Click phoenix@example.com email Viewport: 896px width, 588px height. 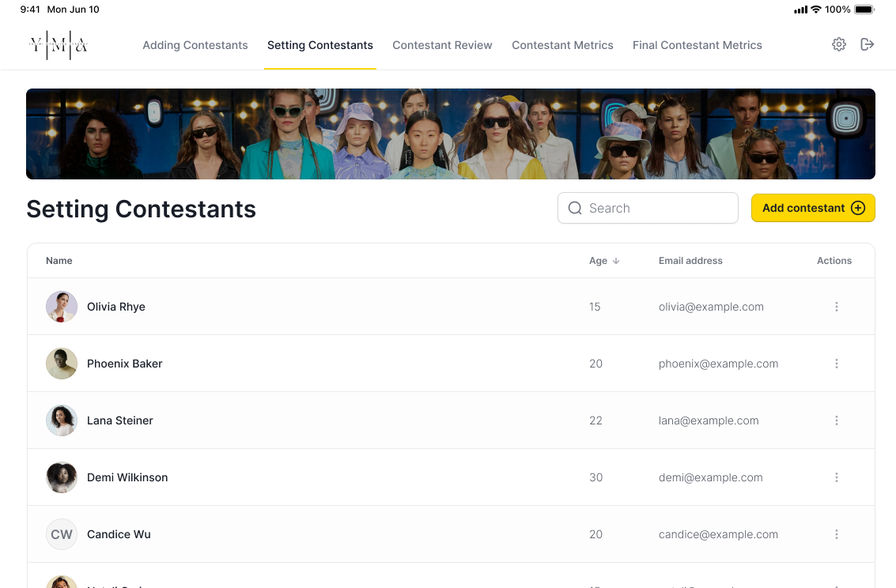[x=718, y=364]
